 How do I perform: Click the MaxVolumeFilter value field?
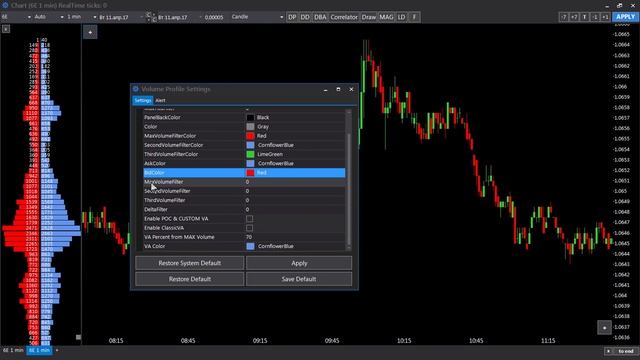click(295, 182)
